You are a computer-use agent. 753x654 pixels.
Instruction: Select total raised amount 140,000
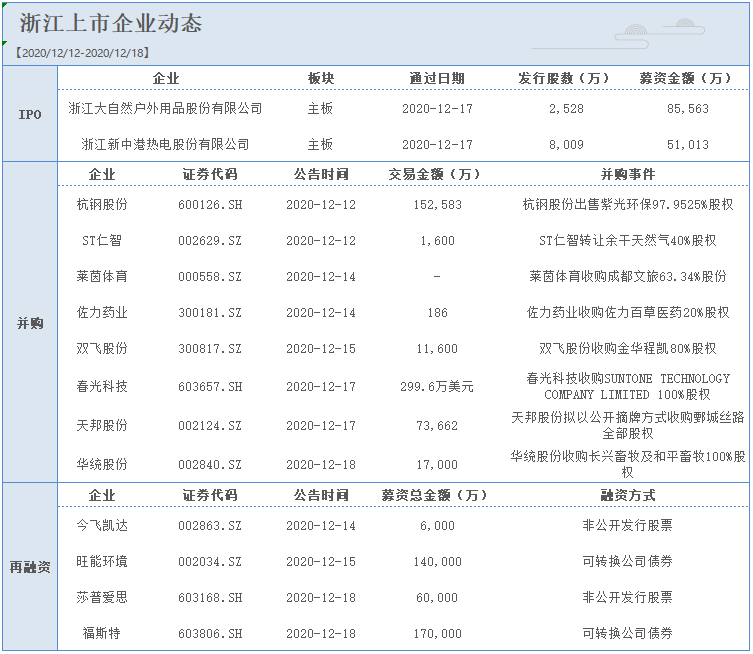coord(437,562)
